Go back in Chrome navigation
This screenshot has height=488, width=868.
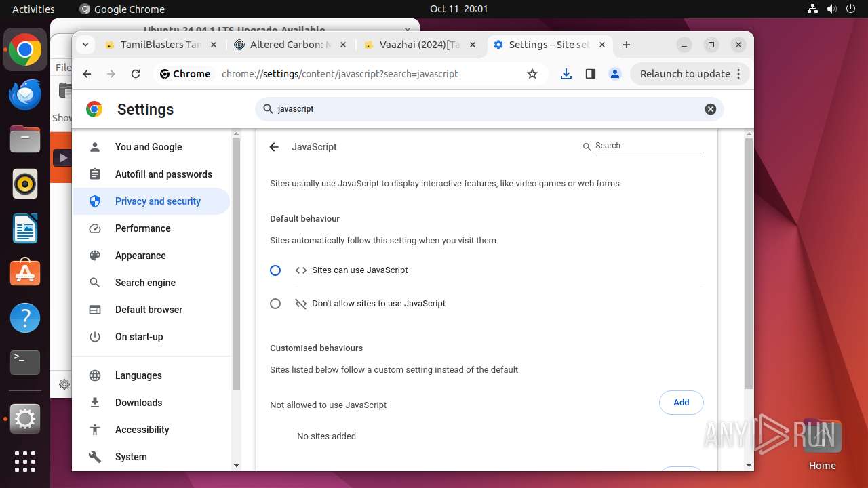point(87,74)
